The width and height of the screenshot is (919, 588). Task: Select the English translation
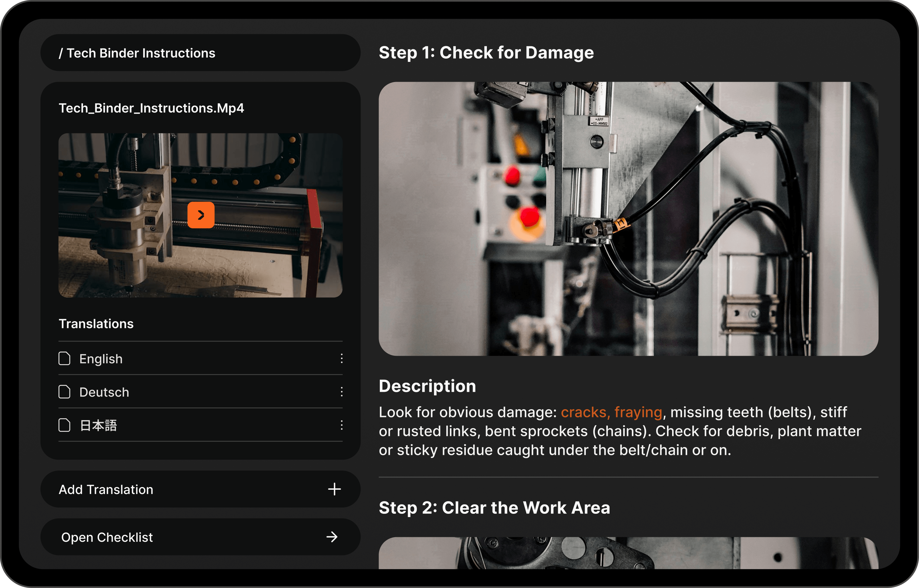(101, 359)
